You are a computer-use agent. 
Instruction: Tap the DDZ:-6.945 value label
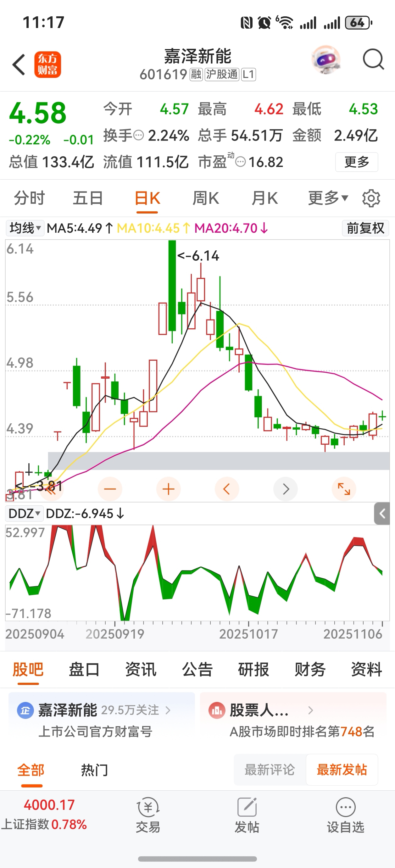85,514
